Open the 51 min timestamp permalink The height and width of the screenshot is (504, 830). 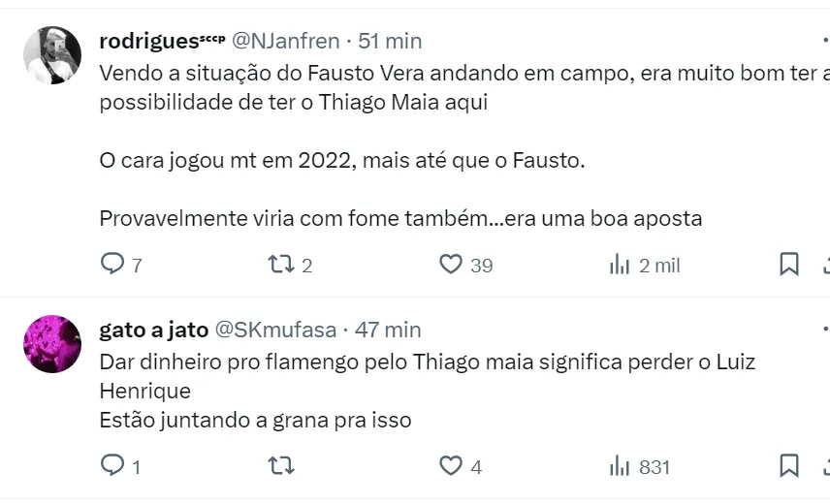click(390, 41)
